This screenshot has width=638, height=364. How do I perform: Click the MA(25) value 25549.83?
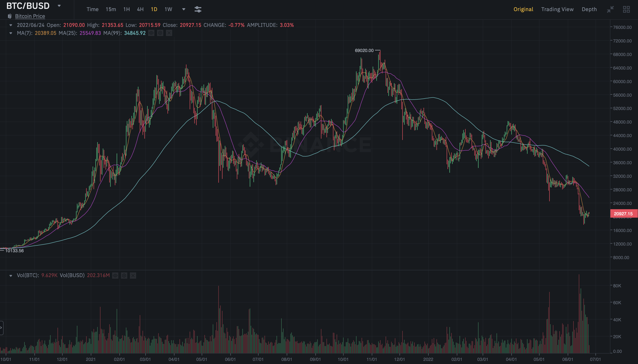[x=90, y=33]
